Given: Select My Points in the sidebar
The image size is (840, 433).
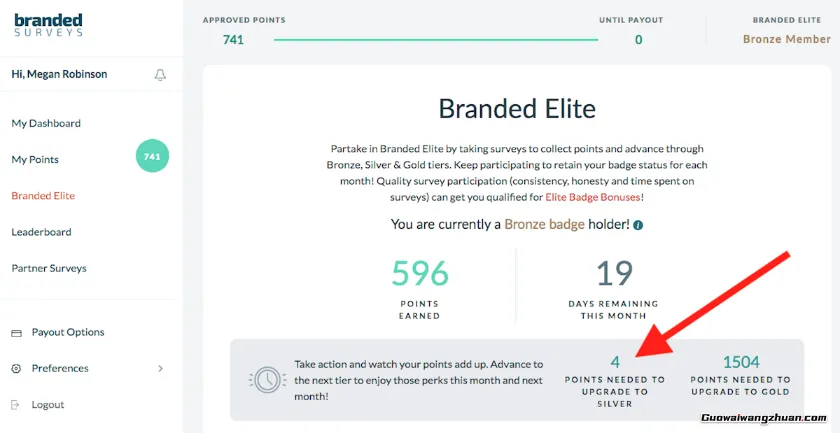Looking at the screenshot, I should point(35,160).
